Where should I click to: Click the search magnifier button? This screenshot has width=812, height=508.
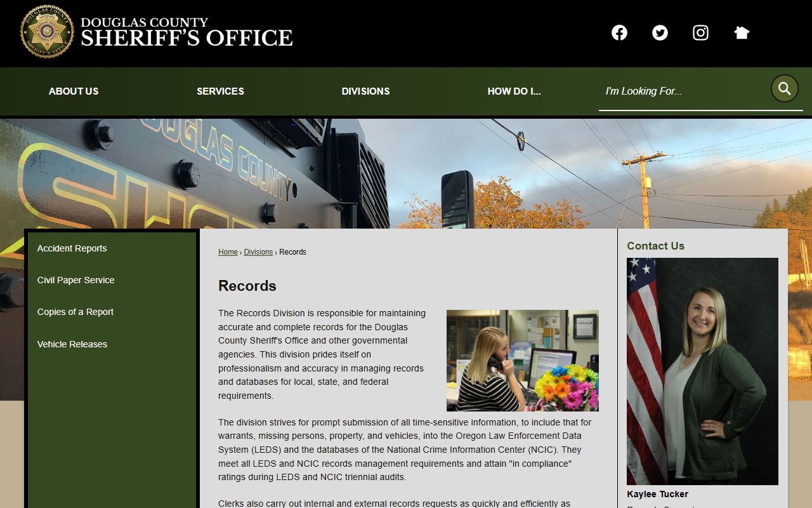(x=785, y=88)
